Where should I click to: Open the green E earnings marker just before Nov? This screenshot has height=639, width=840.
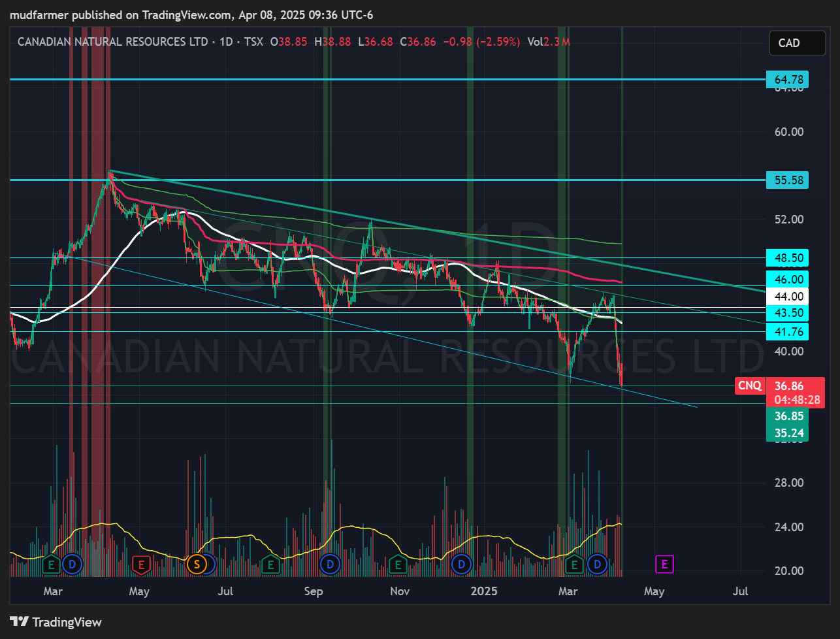(397, 564)
